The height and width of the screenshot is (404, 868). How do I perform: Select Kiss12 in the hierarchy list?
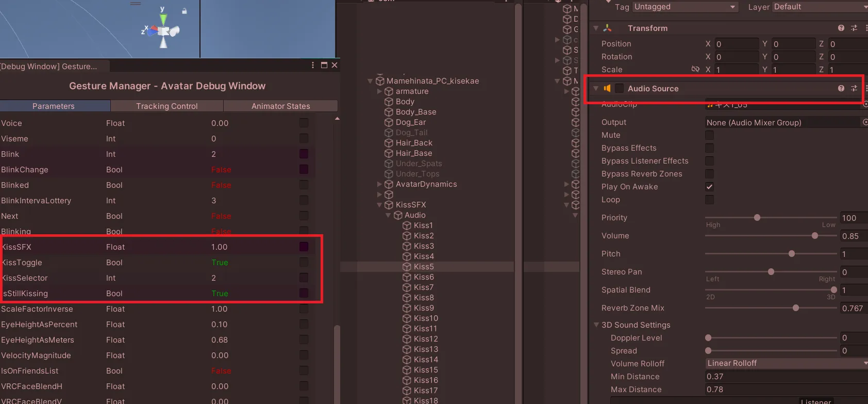click(x=426, y=339)
